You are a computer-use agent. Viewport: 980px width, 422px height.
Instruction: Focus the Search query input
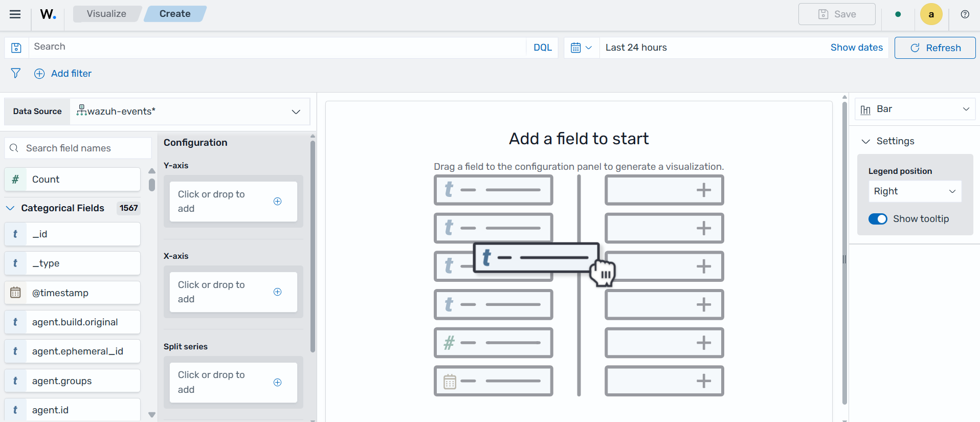tap(276, 47)
